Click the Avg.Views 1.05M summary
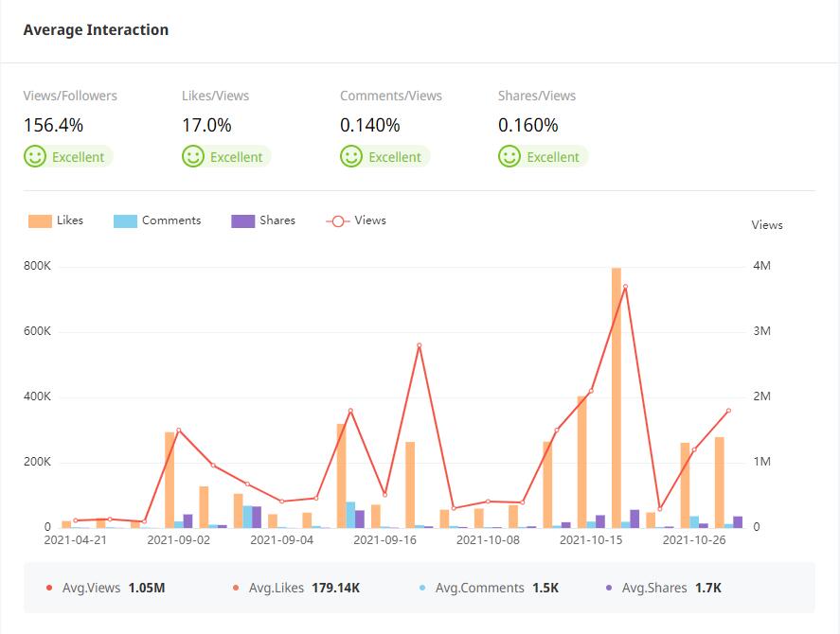This screenshot has width=840, height=634. [x=105, y=588]
